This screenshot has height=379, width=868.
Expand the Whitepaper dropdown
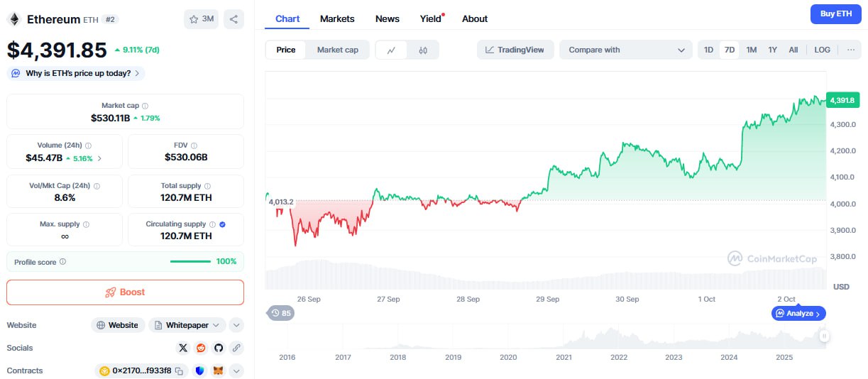point(216,325)
